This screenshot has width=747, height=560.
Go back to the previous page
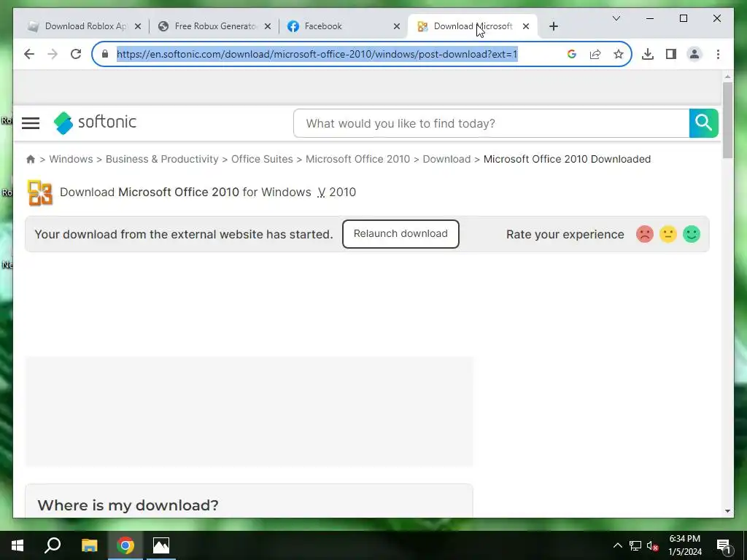29,54
